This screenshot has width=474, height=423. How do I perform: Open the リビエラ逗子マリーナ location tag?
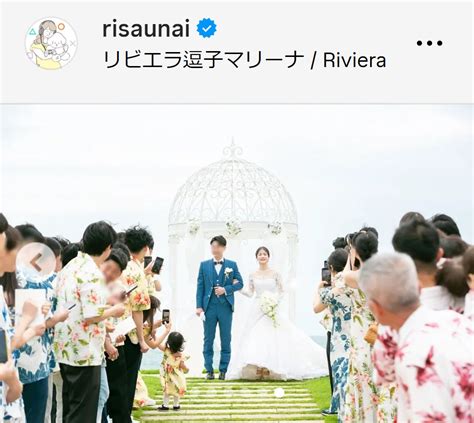[203, 60]
